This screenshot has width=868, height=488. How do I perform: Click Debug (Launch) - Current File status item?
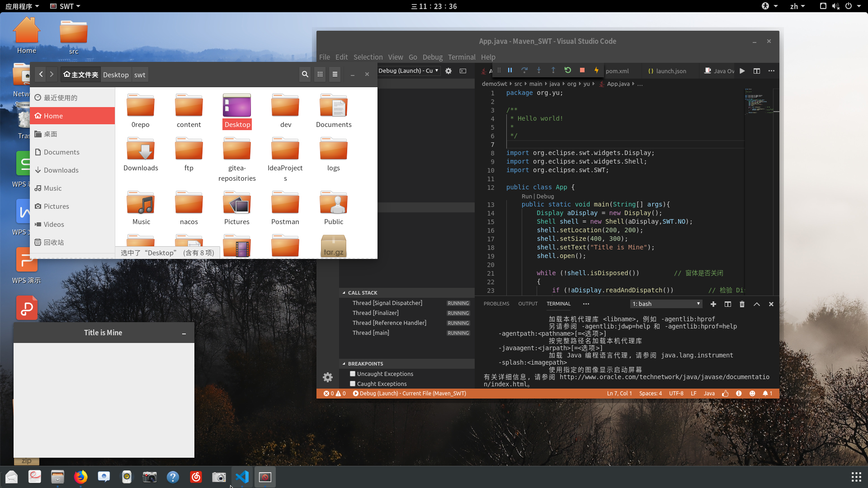tap(410, 394)
